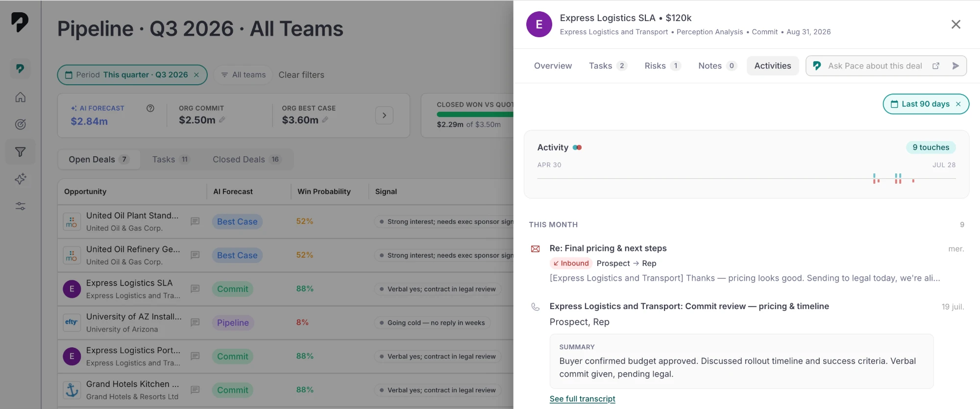Open the Re: Final pricing email activity

pos(608,248)
